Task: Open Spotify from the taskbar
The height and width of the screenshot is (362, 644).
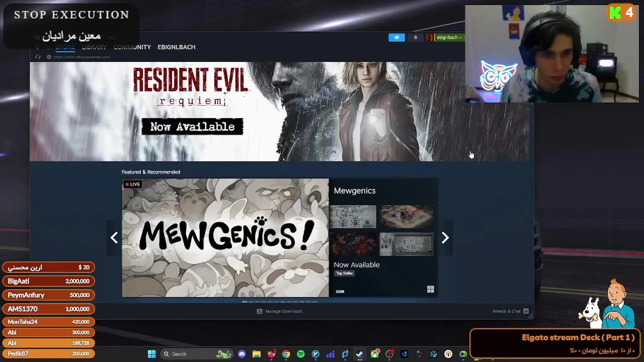Action: (301, 354)
